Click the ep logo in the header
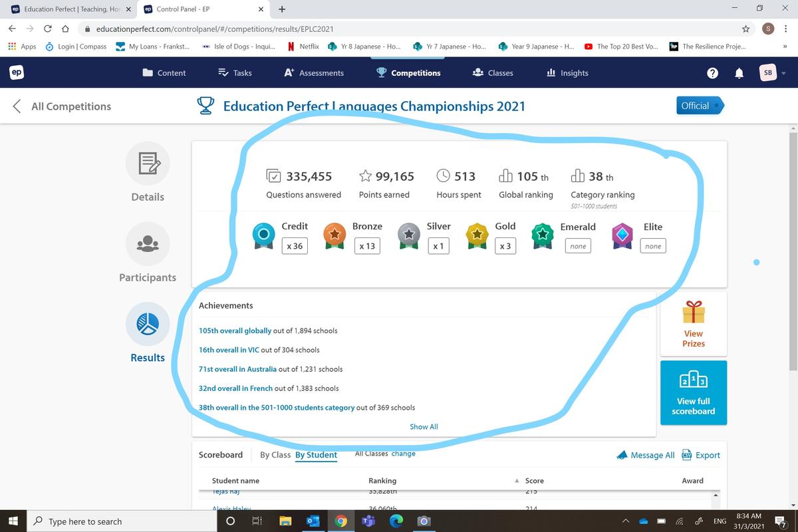This screenshot has width=798, height=532. click(x=17, y=72)
